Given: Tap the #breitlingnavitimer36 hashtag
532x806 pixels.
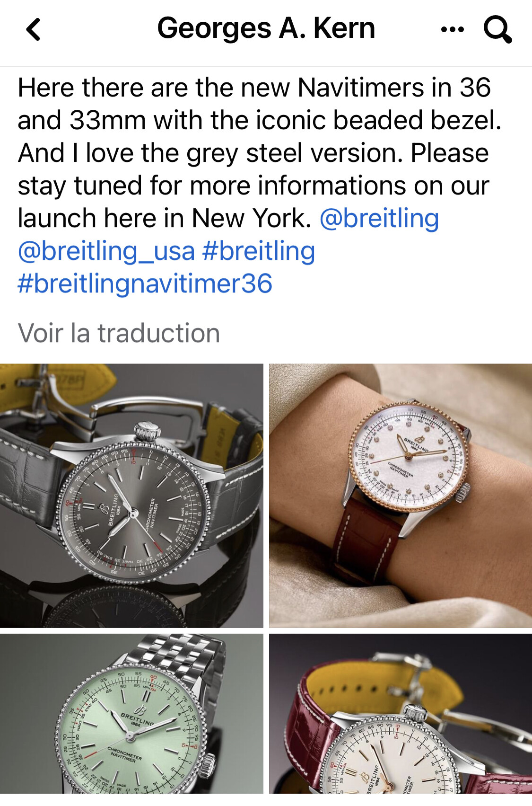Looking at the screenshot, I should pos(145,283).
